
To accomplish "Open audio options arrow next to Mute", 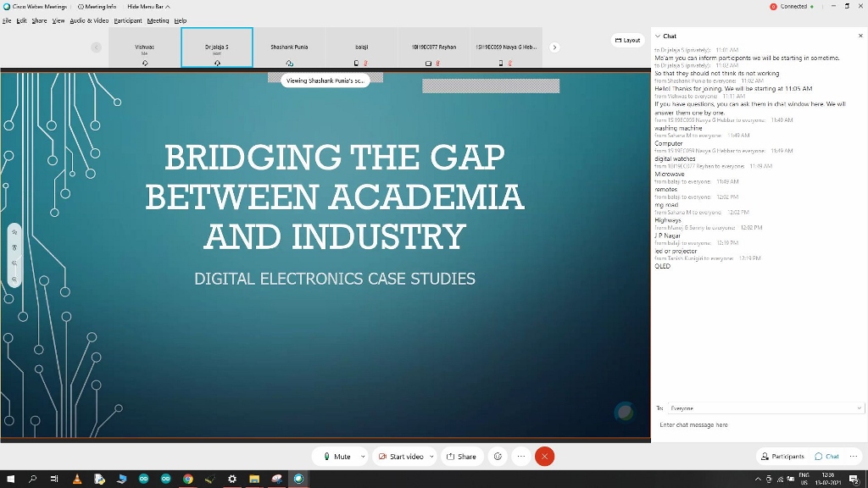I will [363, 457].
